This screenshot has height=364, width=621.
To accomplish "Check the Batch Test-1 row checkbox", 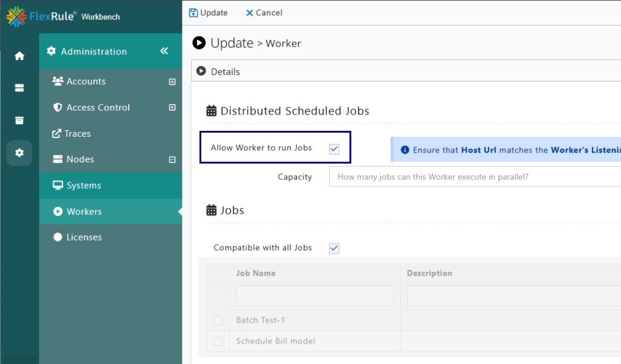I will click(x=218, y=320).
